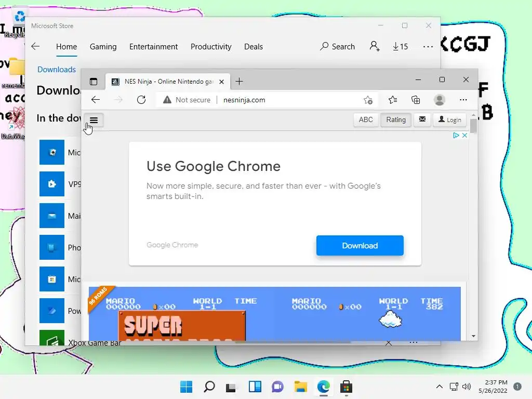Open taskbar Search icon
The height and width of the screenshot is (399, 532).
point(209,387)
